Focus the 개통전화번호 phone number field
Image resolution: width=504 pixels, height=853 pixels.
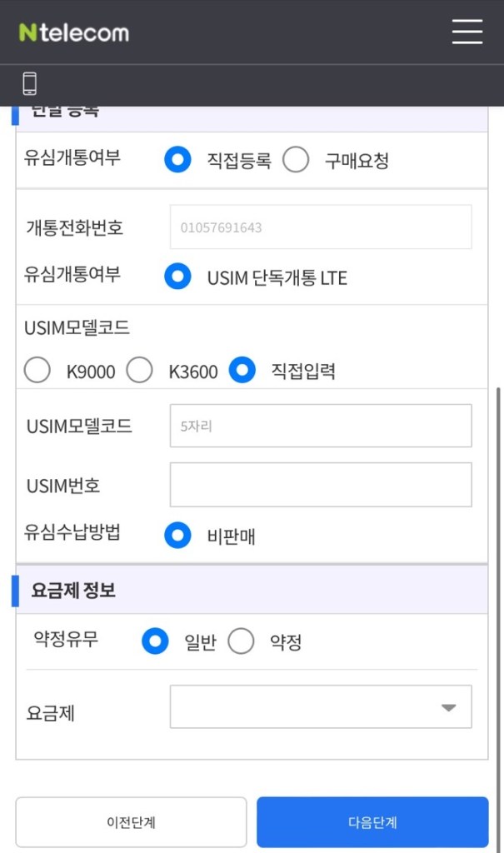[x=321, y=227]
